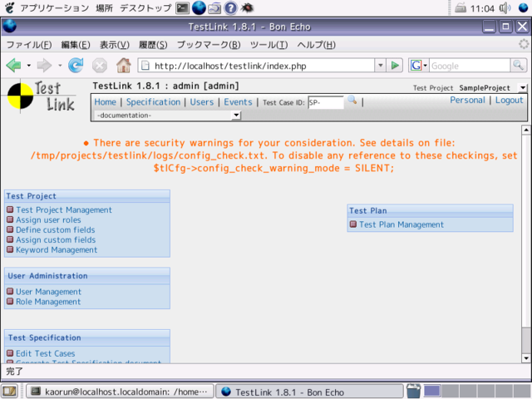This screenshot has height=399, width=532.
Task: Click the Stop loading icon
Action: 100,66
